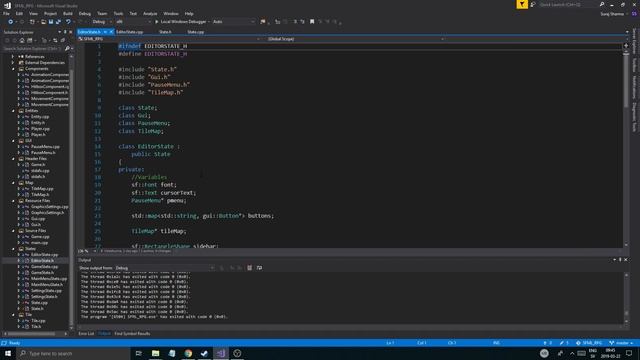Click Clear All icon in Output panel
640x360 pixels.
(x=249, y=268)
